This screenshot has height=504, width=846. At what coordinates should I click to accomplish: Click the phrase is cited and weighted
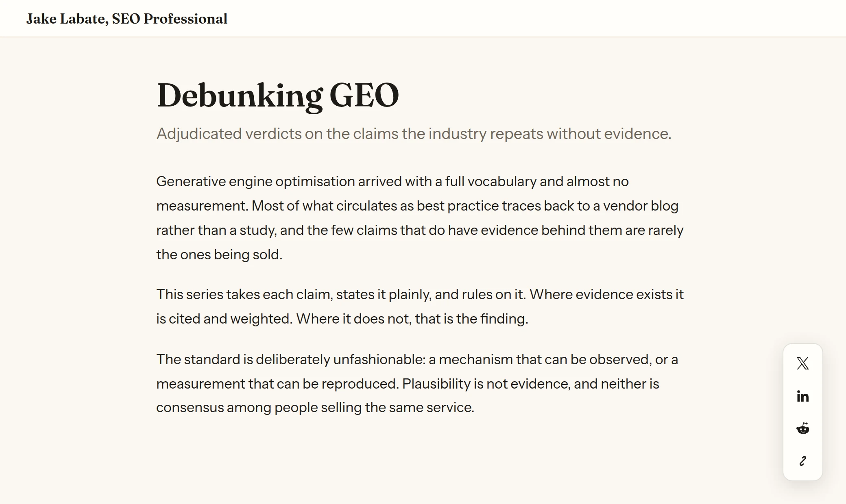click(x=224, y=319)
